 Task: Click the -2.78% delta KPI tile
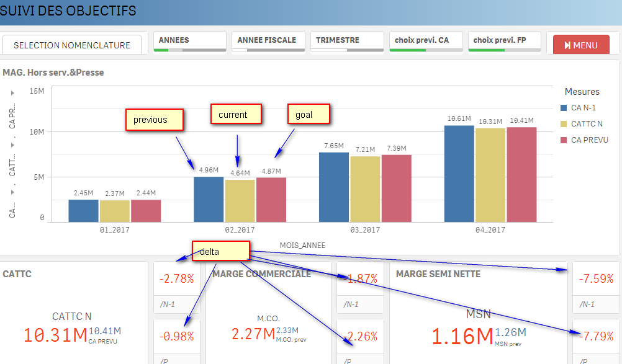pyautogui.click(x=177, y=279)
